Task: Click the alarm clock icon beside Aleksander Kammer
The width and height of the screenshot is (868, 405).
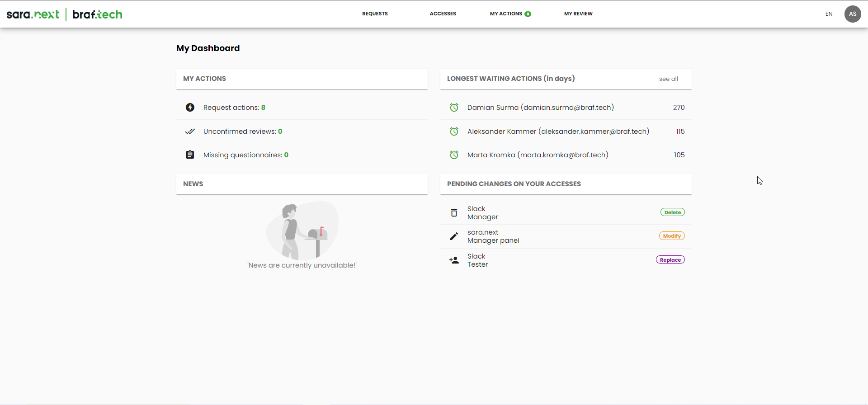Action: [x=454, y=132]
